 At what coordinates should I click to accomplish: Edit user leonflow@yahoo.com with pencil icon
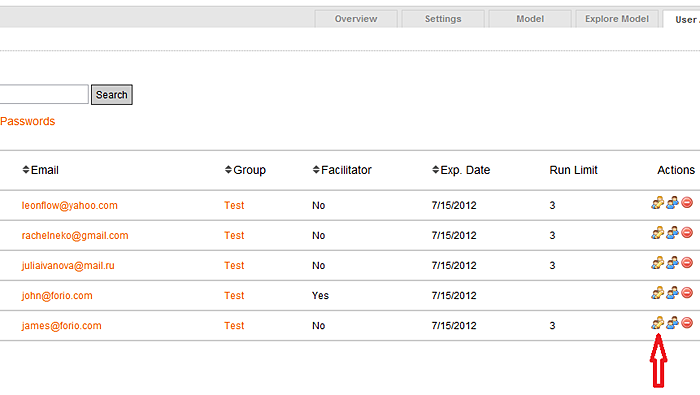pyautogui.click(x=657, y=203)
